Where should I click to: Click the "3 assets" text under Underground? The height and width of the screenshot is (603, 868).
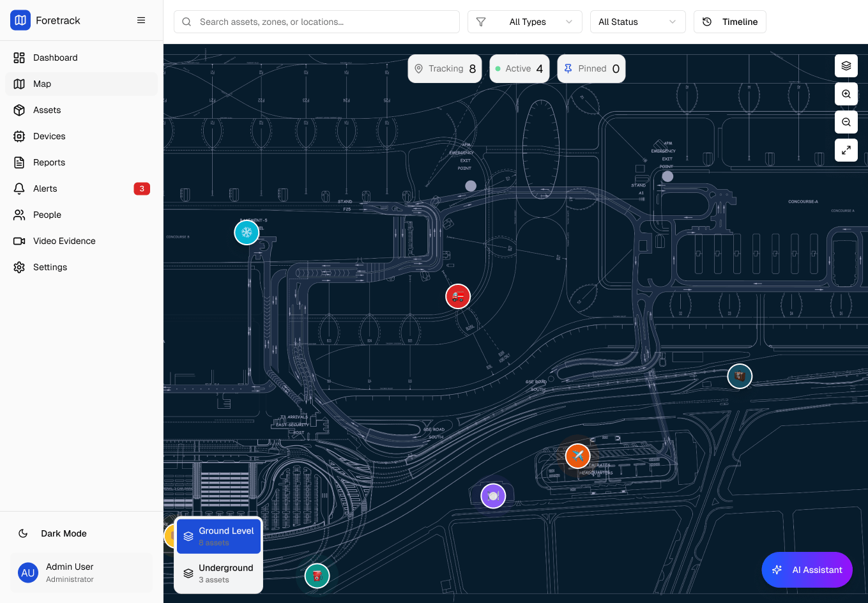click(214, 580)
